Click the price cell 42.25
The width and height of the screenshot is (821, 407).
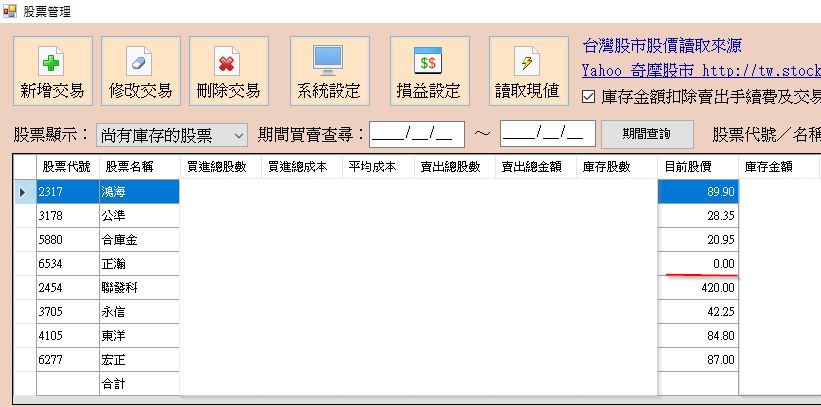[698, 312]
